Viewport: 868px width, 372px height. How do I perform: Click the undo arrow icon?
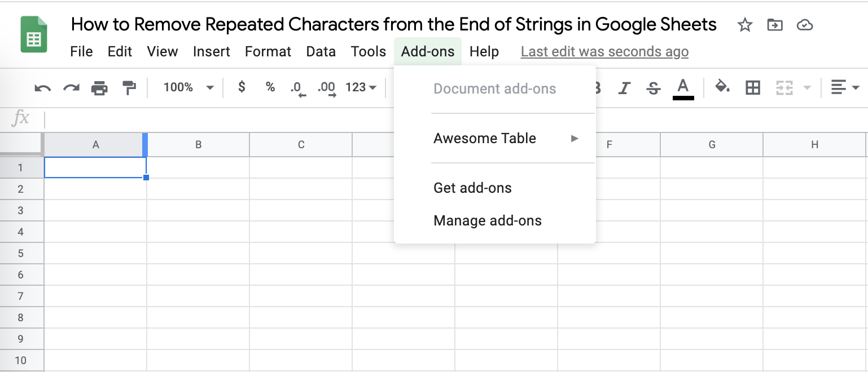[42, 88]
